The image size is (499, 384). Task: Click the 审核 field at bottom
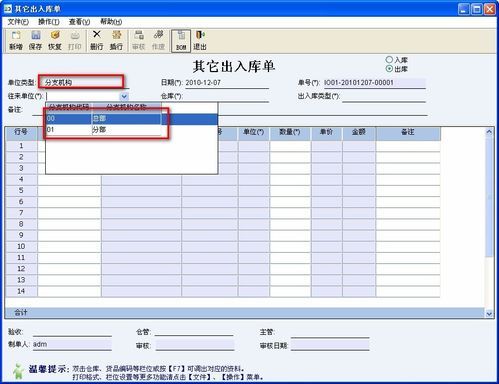(x=195, y=345)
